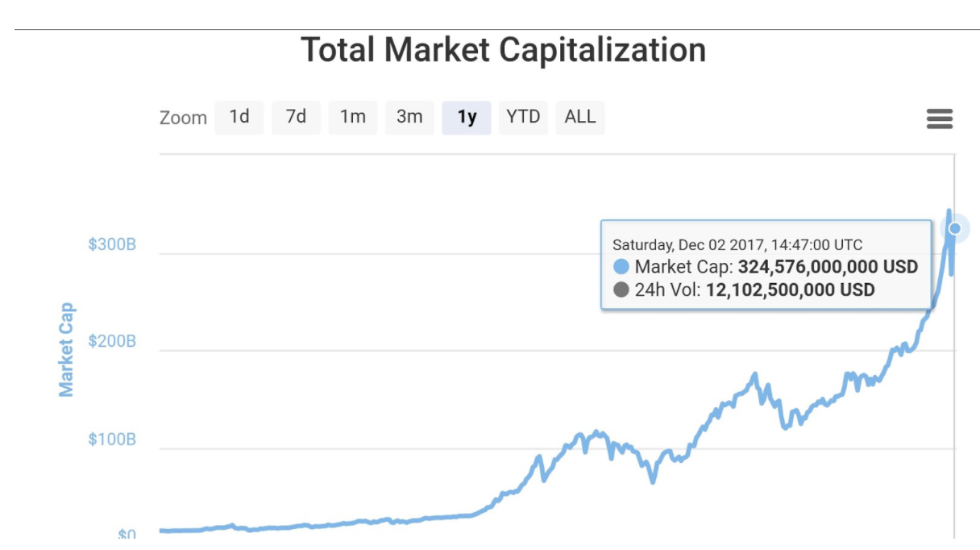Zoom chart to YTD

pyautogui.click(x=523, y=117)
